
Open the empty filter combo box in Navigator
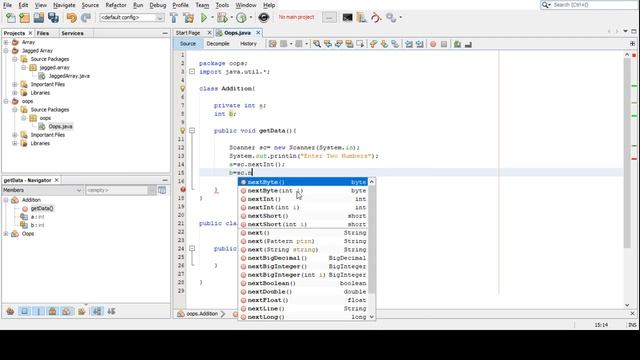point(120,190)
